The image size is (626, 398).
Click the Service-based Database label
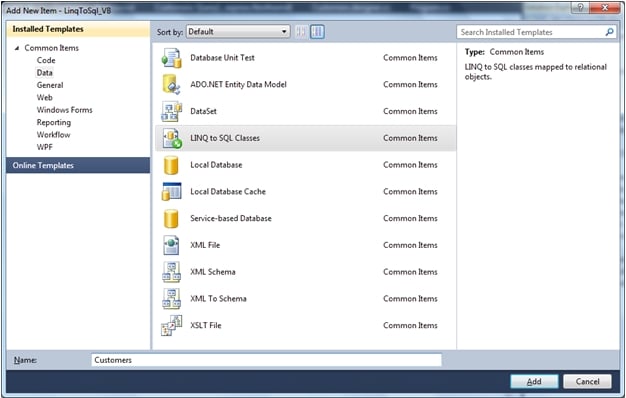[x=231, y=218]
